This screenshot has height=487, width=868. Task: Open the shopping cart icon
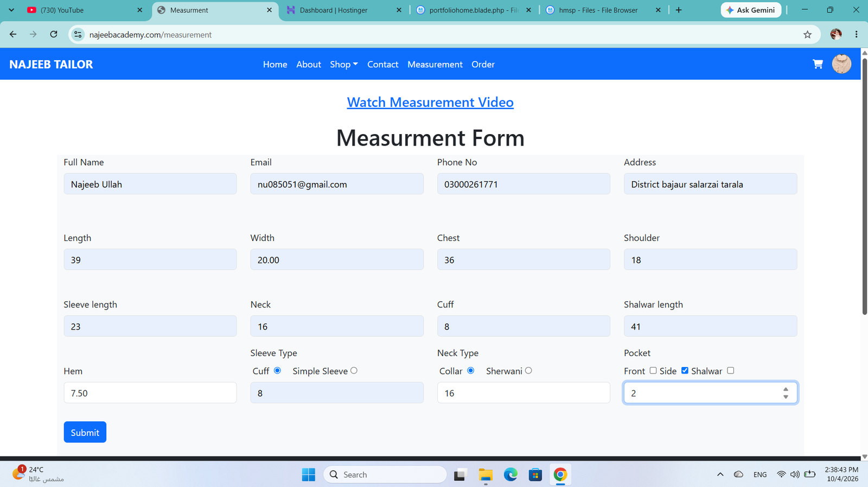point(818,64)
